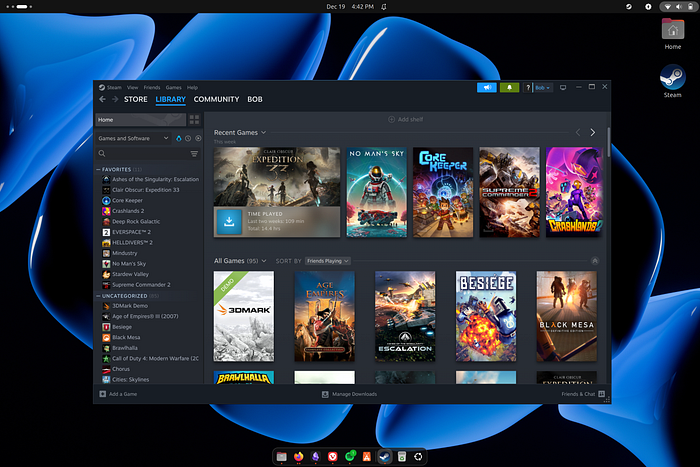The image size is (700, 467).
Task: Click the Home library button
Action: [141, 120]
